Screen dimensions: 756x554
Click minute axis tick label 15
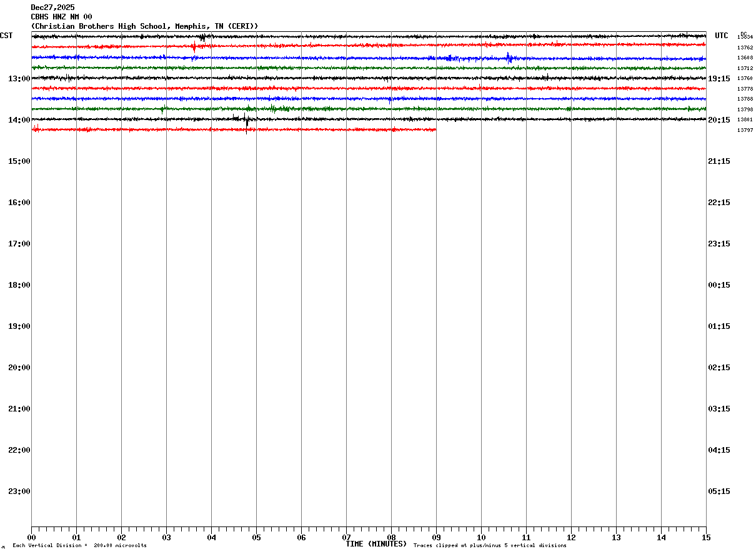tap(705, 537)
